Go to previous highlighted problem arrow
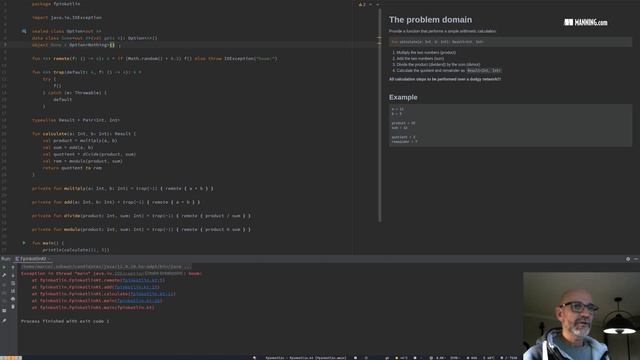The height and width of the screenshot is (360, 640). click(371, 4)
